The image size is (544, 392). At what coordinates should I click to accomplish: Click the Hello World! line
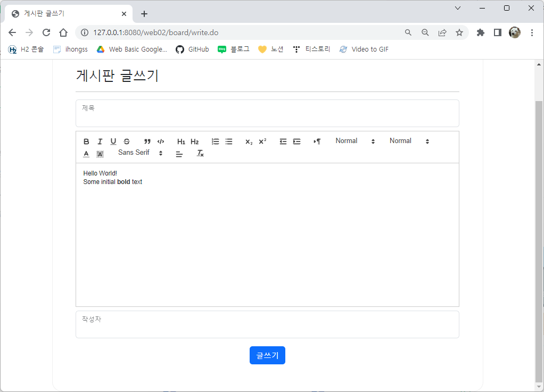(100, 173)
